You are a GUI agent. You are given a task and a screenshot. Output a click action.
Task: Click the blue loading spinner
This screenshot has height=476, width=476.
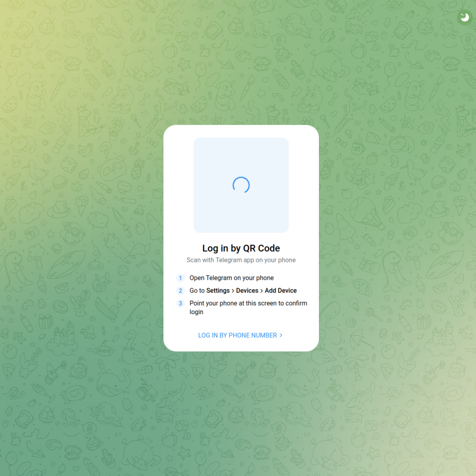pyautogui.click(x=241, y=185)
